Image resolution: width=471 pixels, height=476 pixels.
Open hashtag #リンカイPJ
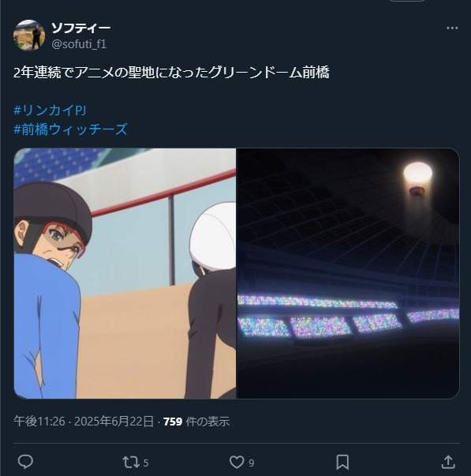coord(50,110)
